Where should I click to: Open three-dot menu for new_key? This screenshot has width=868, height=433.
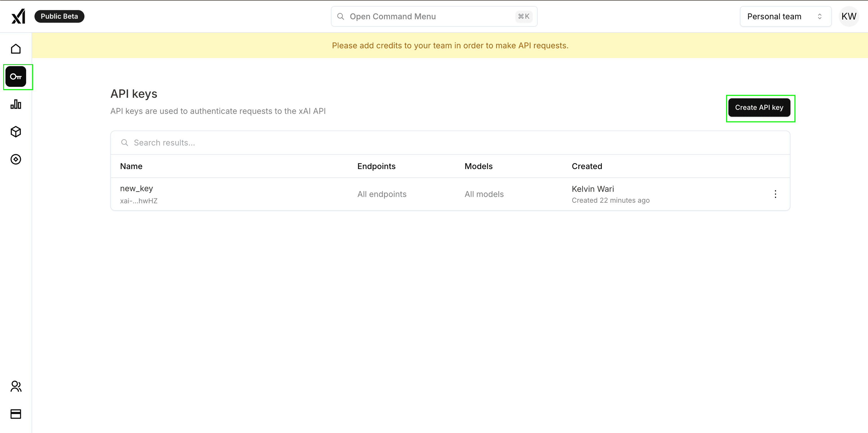775,194
